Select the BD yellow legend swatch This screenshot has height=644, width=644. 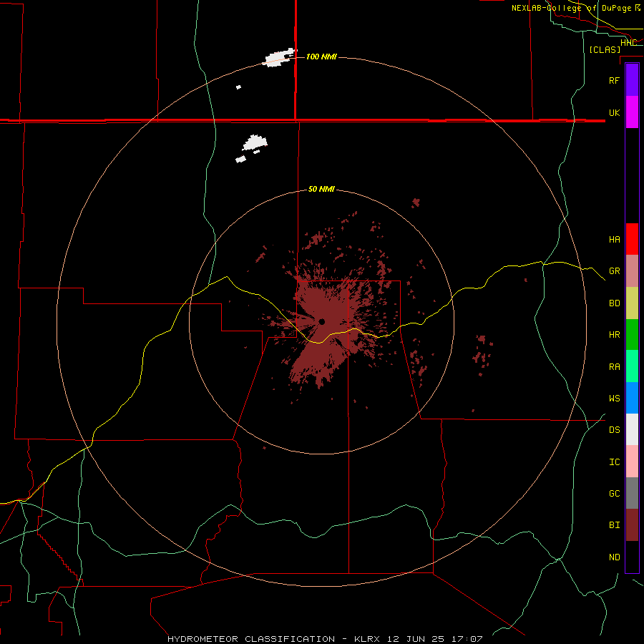[632, 303]
